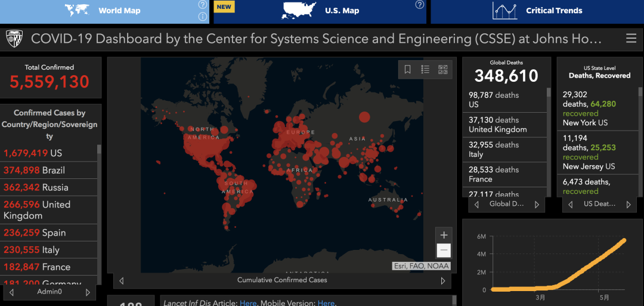Click the help icon on World Map tab

coord(203,5)
